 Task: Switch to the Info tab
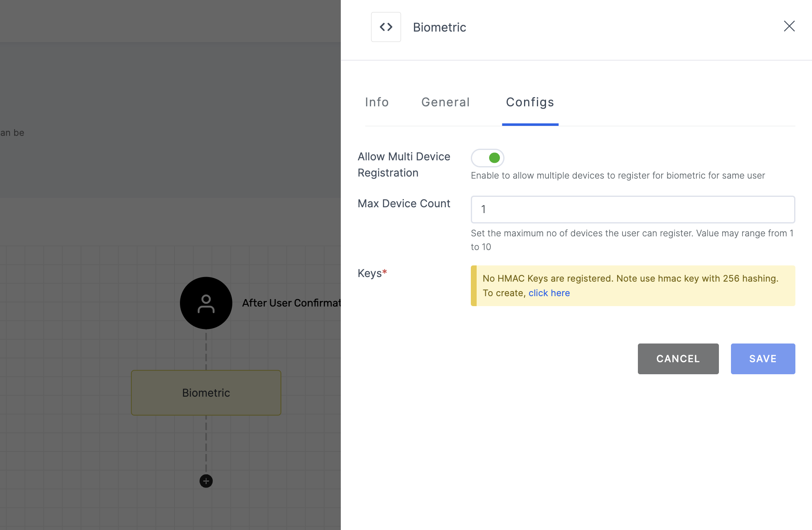coord(377,102)
